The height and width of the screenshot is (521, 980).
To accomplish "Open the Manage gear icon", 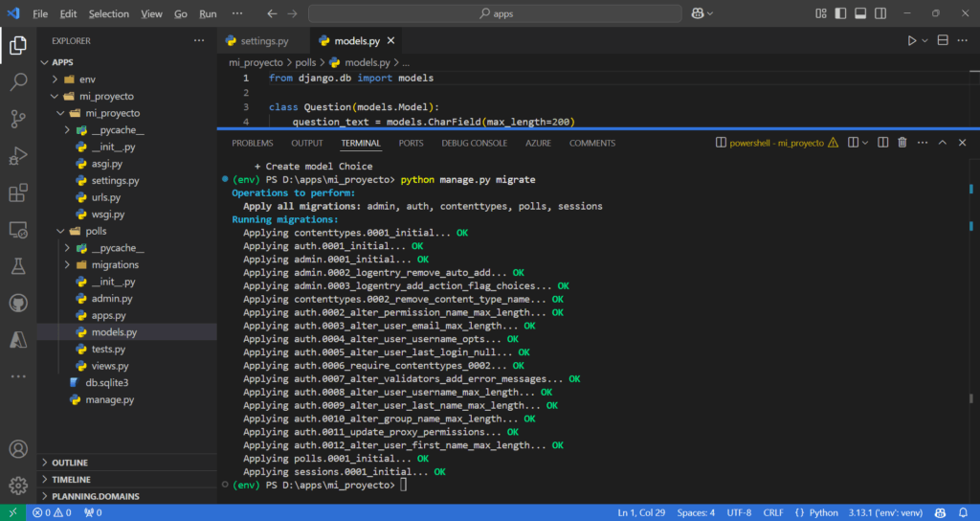I will click(x=18, y=486).
